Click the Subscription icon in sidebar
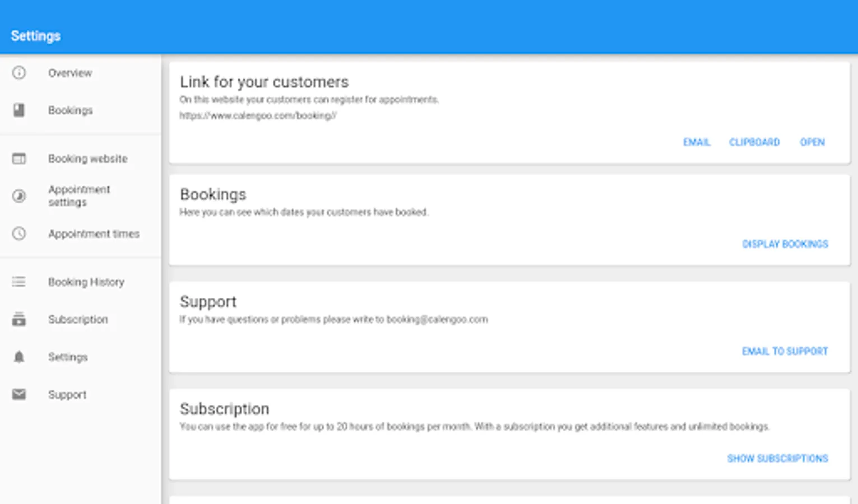Viewport: 858px width, 504px height. point(19,319)
